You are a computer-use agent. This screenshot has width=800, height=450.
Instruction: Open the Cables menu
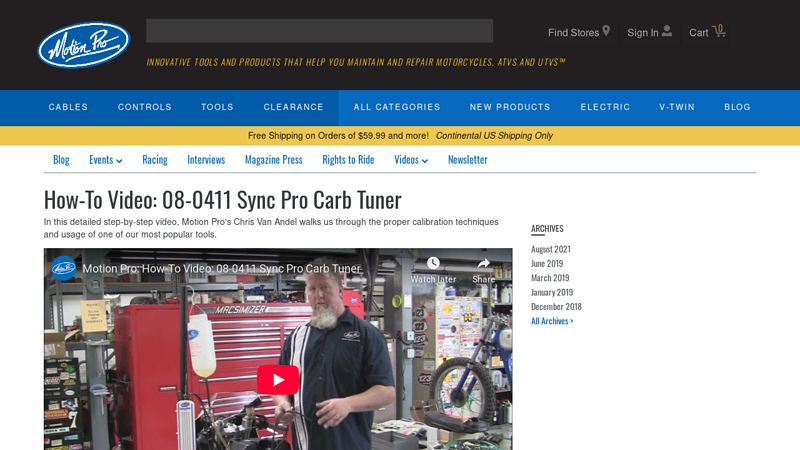click(x=68, y=107)
